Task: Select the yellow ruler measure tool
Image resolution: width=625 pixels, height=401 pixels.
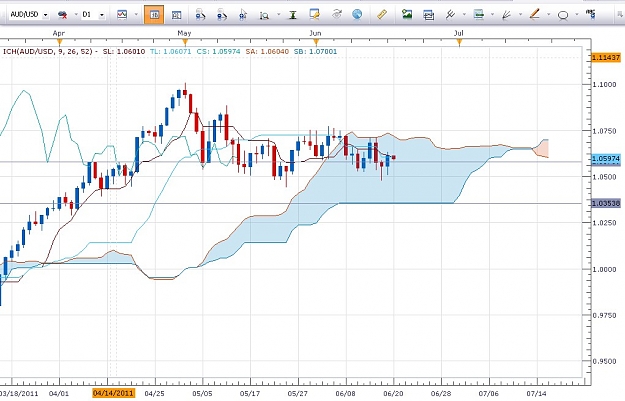Action: pyautogui.click(x=382, y=15)
